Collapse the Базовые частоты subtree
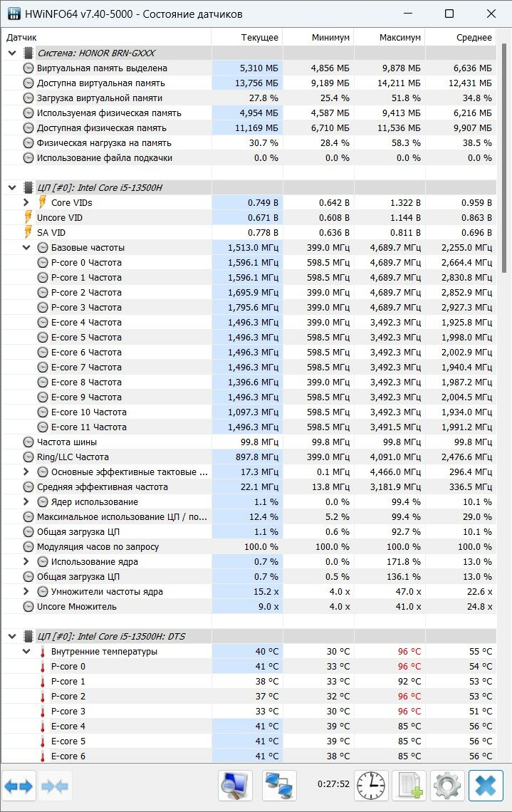This screenshot has height=812, width=512. (x=26, y=248)
